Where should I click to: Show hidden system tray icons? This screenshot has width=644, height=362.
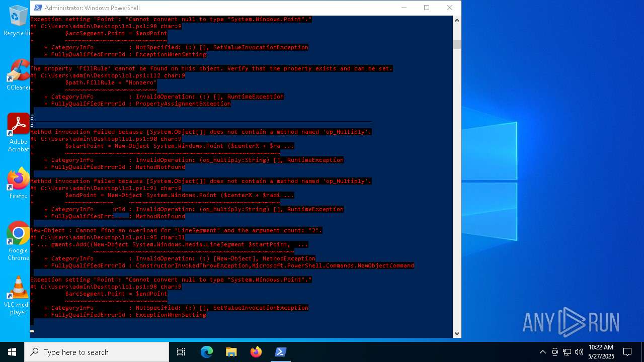(542, 352)
